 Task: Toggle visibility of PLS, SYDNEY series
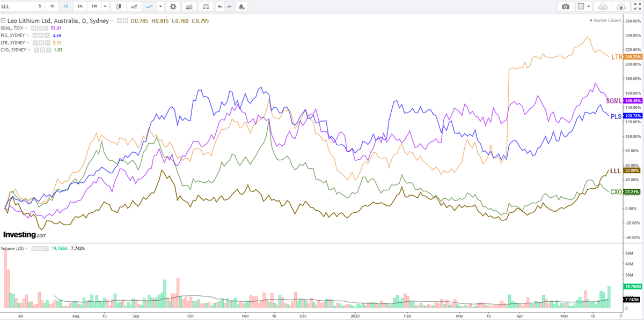pos(35,35)
